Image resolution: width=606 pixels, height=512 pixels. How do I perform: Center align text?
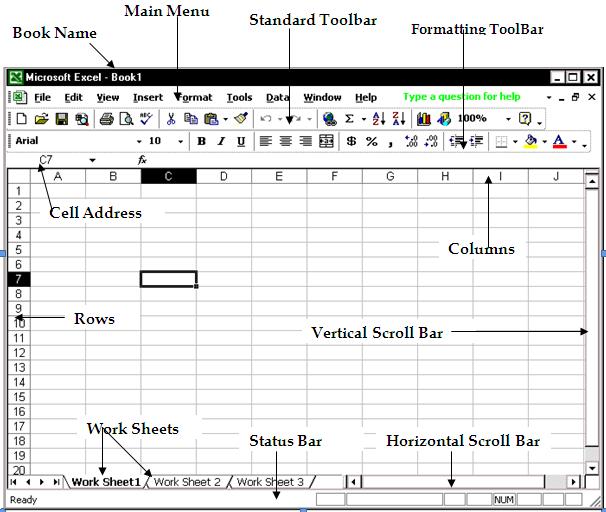click(286, 141)
